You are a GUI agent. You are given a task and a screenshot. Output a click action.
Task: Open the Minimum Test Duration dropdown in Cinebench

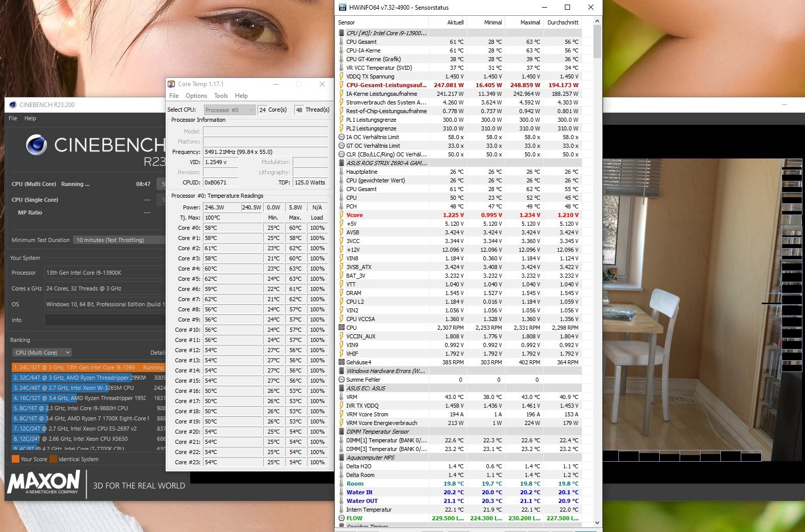pyautogui.click(x=119, y=240)
